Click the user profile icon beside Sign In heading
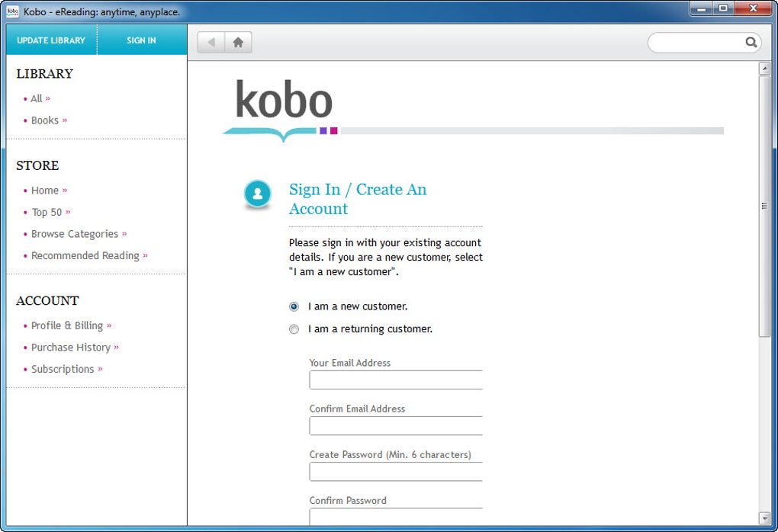 [258, 194]
